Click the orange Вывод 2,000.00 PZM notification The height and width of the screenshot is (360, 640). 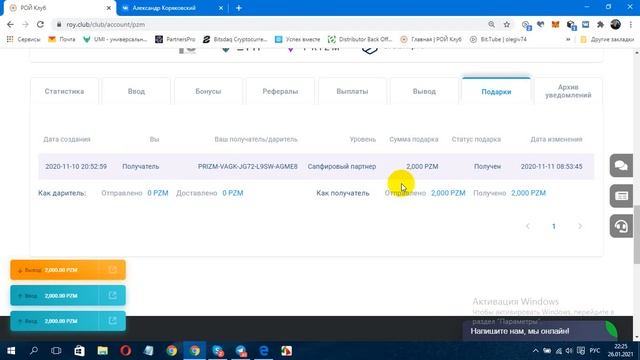68,270
